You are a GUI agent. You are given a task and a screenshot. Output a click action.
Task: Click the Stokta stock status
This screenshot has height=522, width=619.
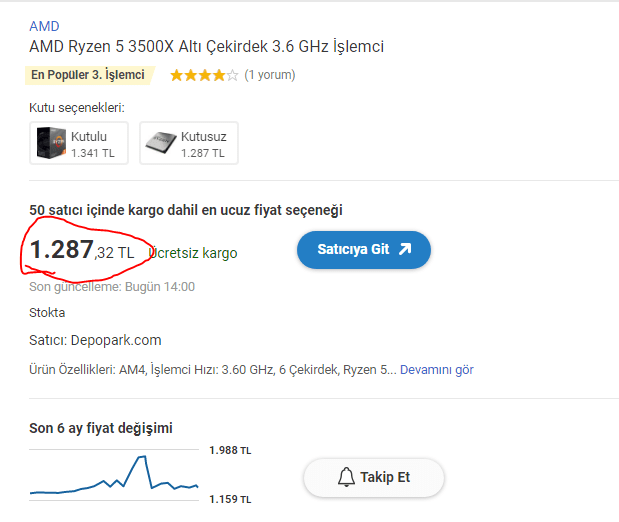point(47,313)
